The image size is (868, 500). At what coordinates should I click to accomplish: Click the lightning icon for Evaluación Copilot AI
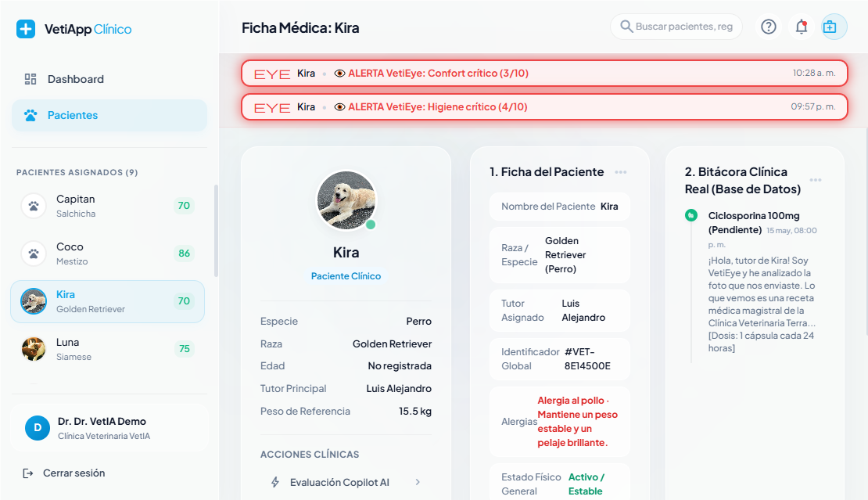coord(275,482)
